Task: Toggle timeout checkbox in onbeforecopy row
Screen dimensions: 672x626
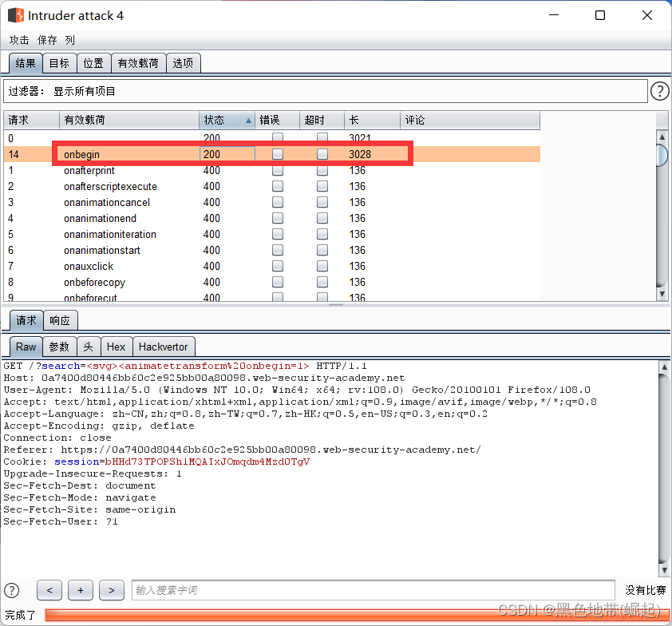Action: (x=322, y=282)
